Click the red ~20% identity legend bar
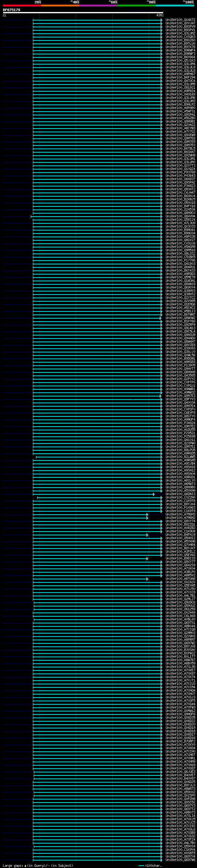The image size is (197, 868). click(22, 6)
